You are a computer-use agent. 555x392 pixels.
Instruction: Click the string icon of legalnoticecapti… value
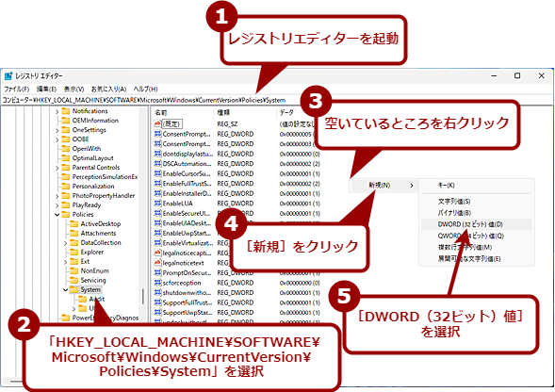tap(158, 253)
